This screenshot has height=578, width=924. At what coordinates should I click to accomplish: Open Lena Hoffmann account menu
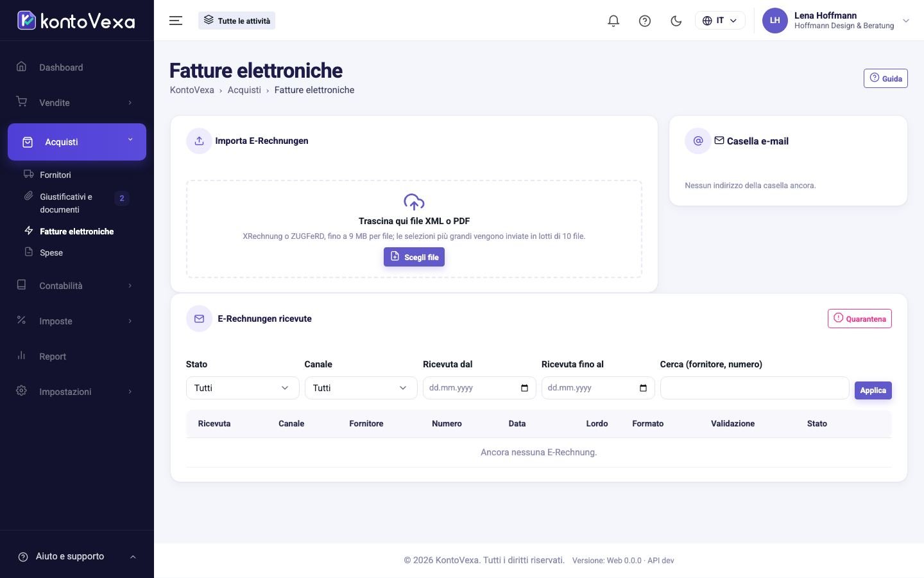point(836,21)
